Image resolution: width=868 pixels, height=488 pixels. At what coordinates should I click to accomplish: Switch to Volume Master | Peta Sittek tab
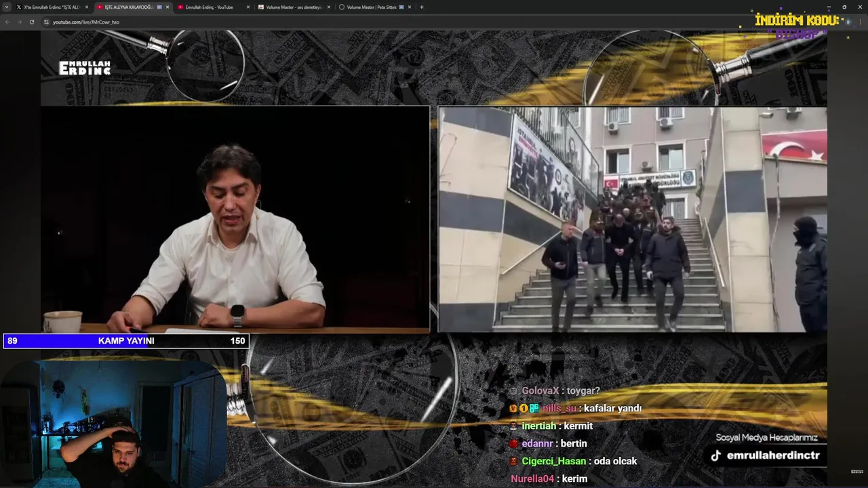point(375,7)
